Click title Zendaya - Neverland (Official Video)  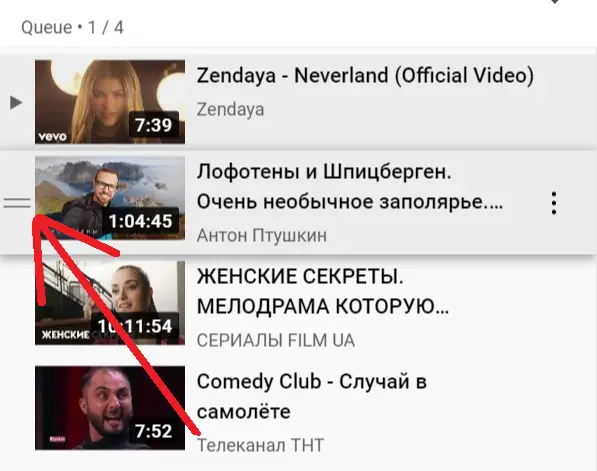click(365, 75)
